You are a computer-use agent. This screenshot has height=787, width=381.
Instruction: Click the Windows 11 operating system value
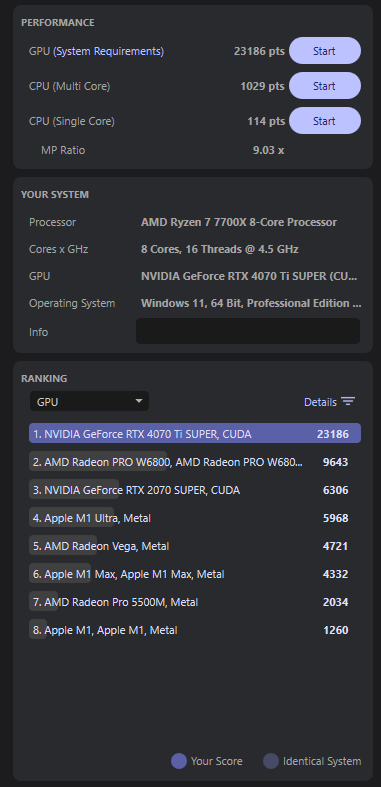click(x=251, y=303)
